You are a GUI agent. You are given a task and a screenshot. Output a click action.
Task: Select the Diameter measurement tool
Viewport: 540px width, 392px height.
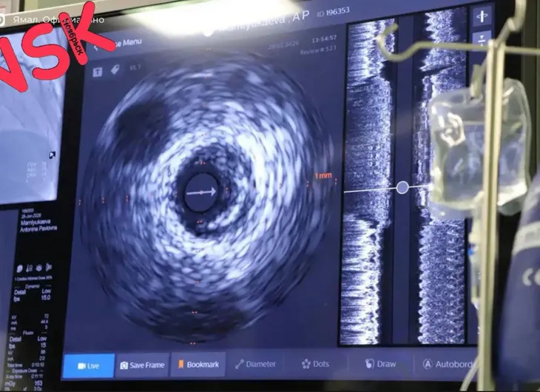pyautogui.click(x=256, y=364)
